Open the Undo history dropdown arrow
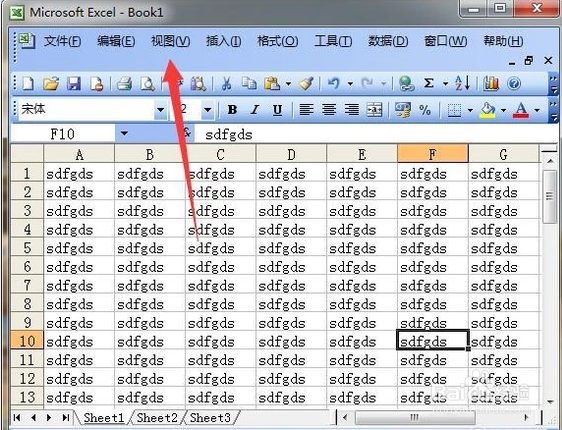Image resolution: width=562 pixels, height=430 pixels. pos(350,84)
